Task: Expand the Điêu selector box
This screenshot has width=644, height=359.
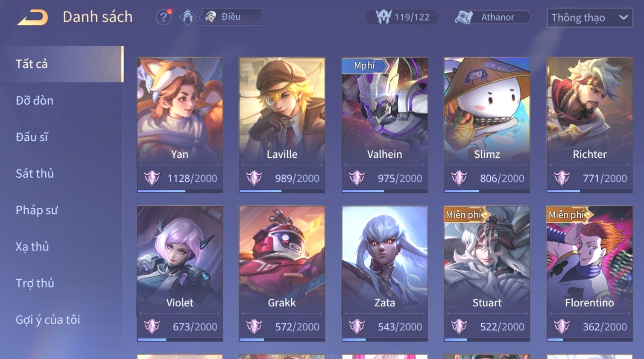Action: [x=232, y=17]
